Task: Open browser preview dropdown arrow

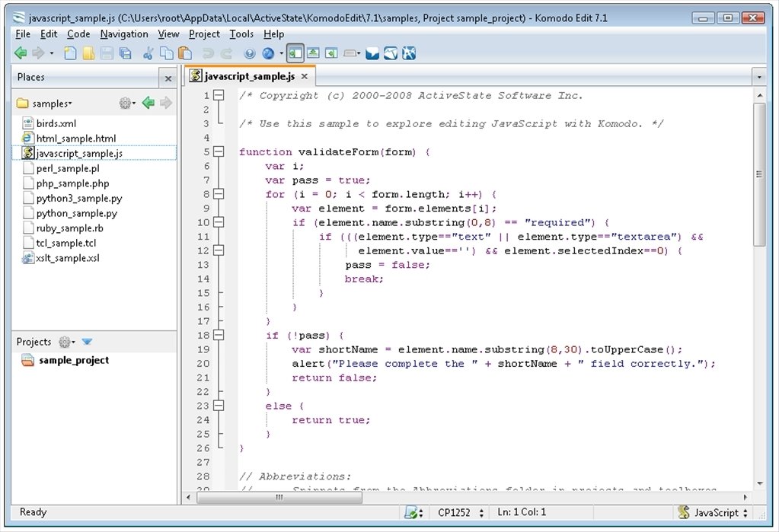Action: [x=281, y=53]
